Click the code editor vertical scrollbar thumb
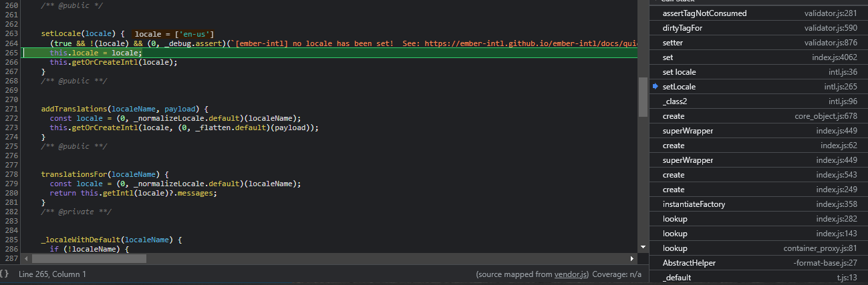 (643, 97)
